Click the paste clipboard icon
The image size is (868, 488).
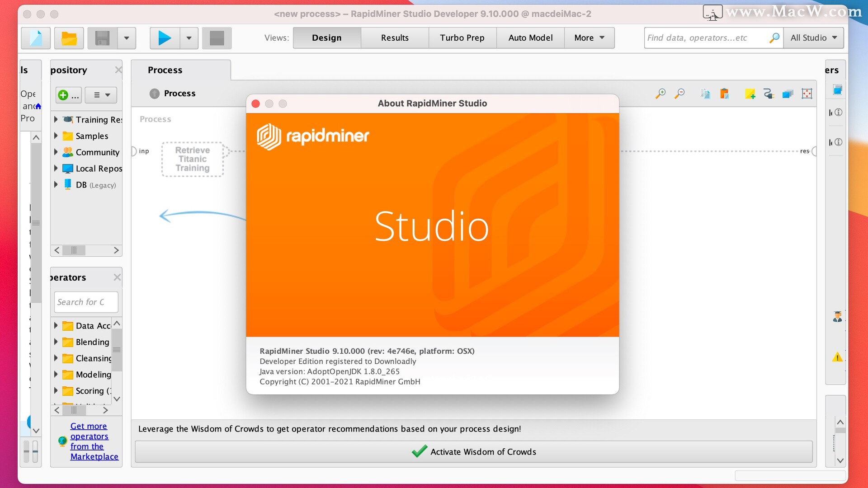click(x=724, y=94)
